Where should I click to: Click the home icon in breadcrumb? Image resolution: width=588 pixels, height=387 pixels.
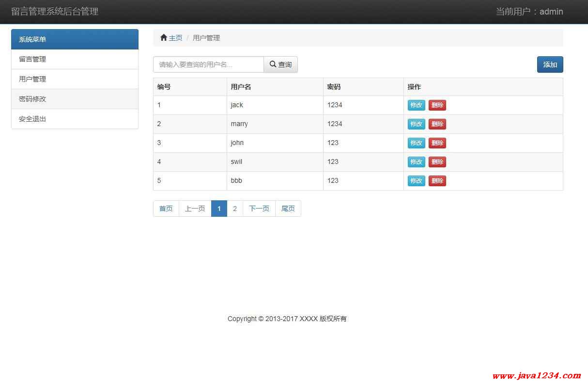[x=164, y=38]
